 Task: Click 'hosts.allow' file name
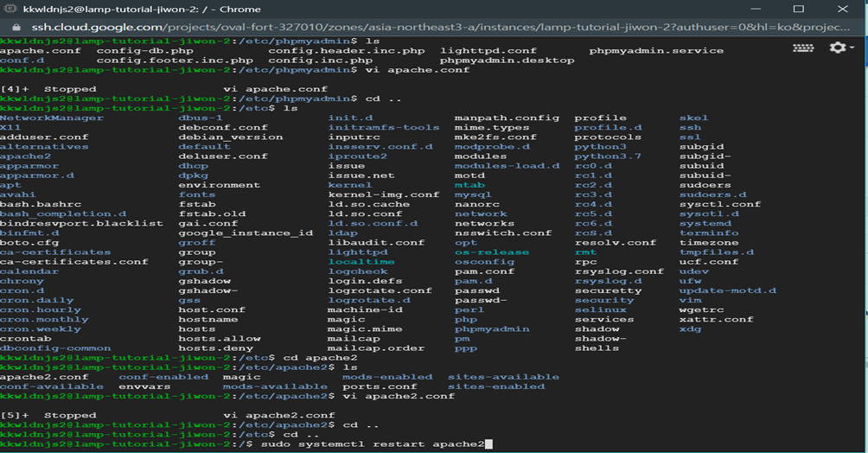tap(220, 338)
